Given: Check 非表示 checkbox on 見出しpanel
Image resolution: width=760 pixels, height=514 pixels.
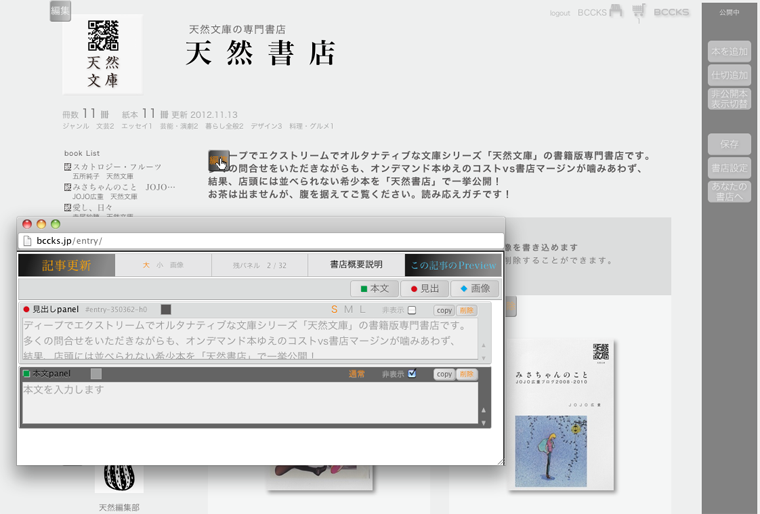Looking at the screenshot, I should tap(412, 310).
